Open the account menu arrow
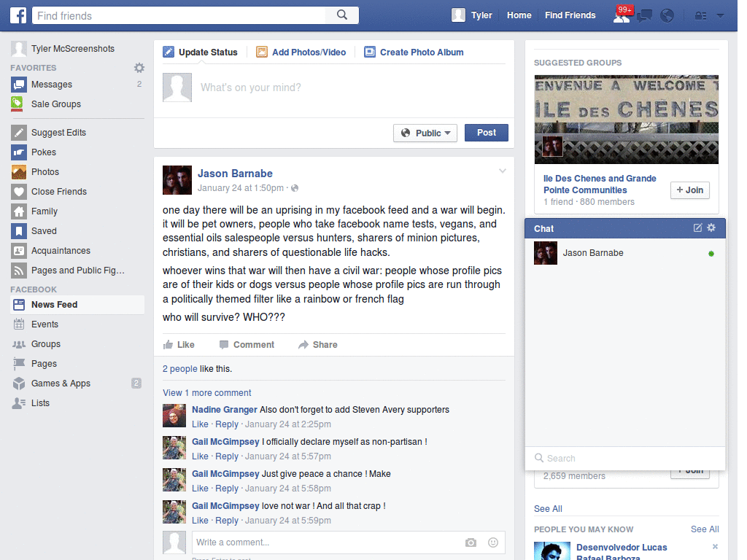The width and height of the screenshot is (747, 560). [720, 16]
